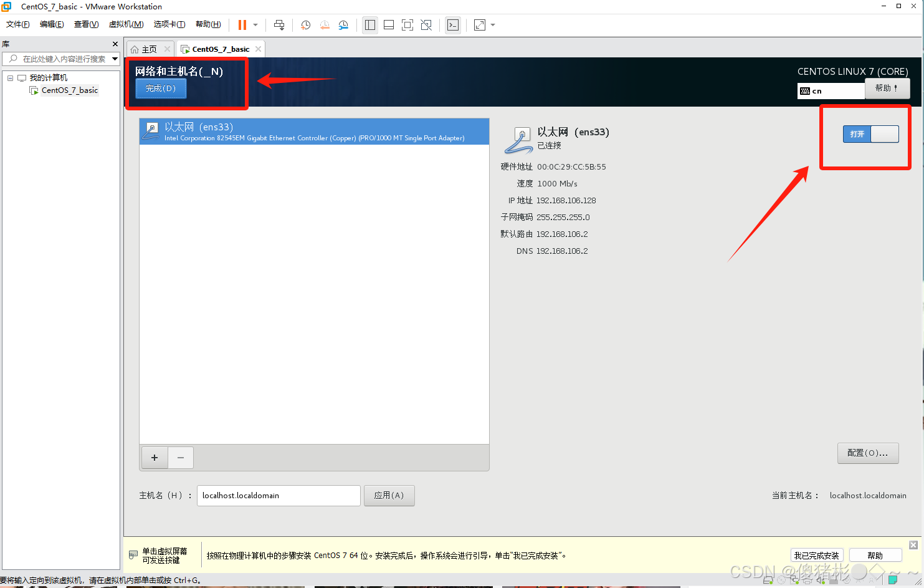Click the IP address value 192.168.106.128
The image size is (924, 588).
566,201
